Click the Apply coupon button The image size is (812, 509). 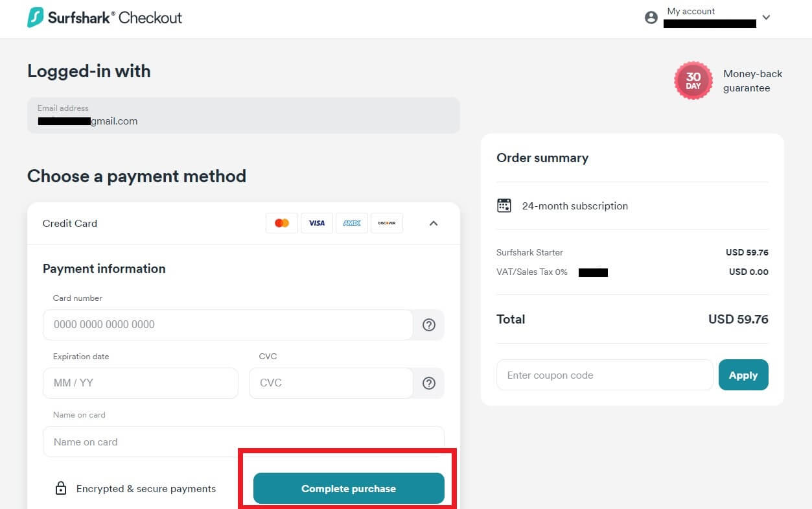point(743,375)
